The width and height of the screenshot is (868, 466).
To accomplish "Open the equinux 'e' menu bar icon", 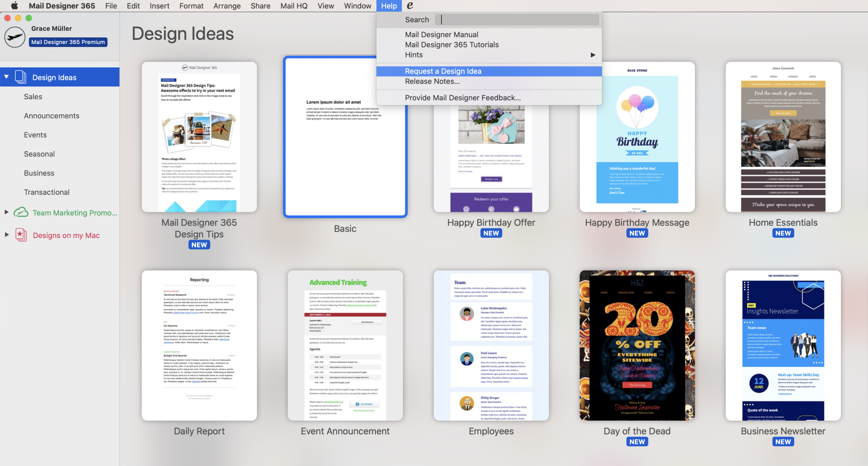I will 409,6.
